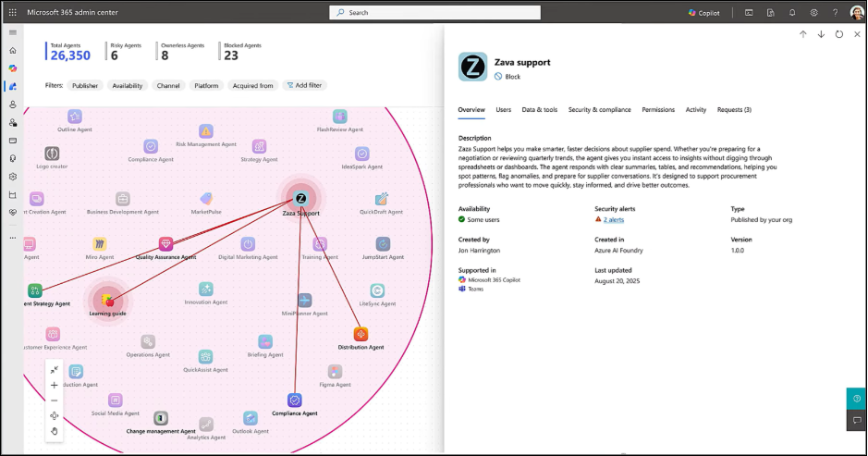Click the fit-to-view collapse arrows icon
The width and height of the screenshot is (868, 456).
[x=55, y=369]
